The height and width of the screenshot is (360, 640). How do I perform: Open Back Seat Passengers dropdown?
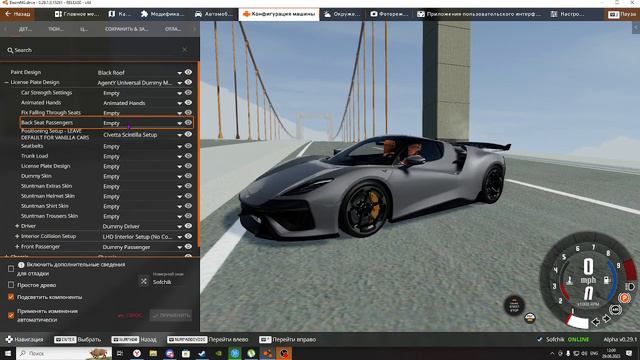(x=142, y=123)
